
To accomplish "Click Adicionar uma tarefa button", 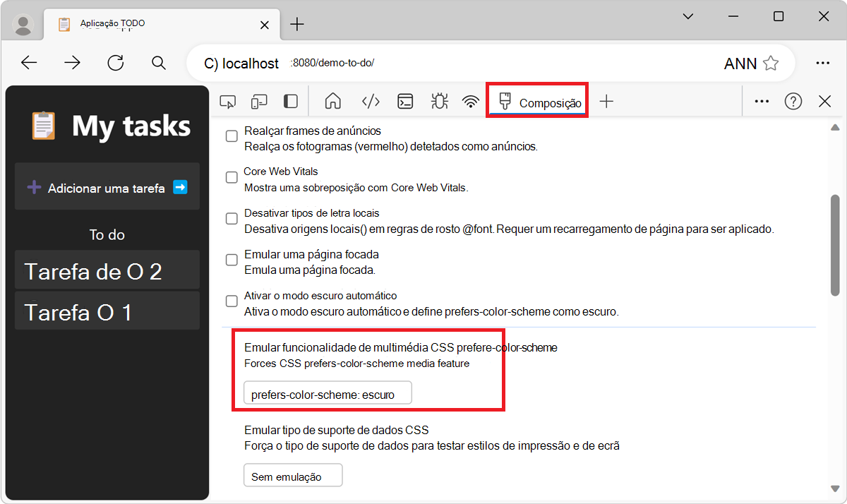I will click(x=107, y=186).
